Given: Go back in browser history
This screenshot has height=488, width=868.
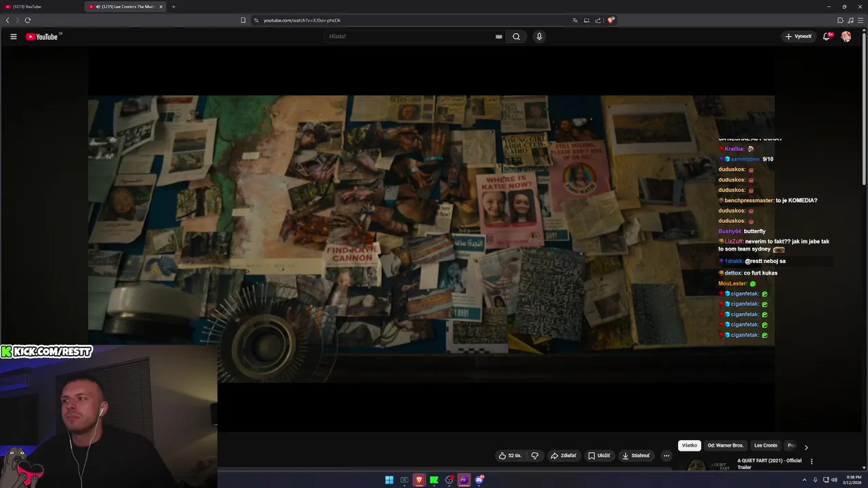Looking at the screenshot, I should pyautogui.click(x=7, y=20).
